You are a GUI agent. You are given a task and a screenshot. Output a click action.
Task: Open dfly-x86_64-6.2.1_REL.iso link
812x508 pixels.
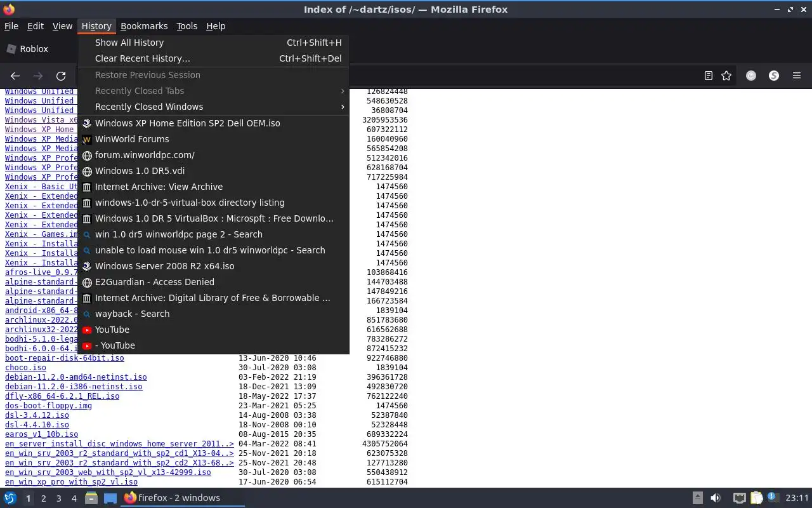pos(62,396)
